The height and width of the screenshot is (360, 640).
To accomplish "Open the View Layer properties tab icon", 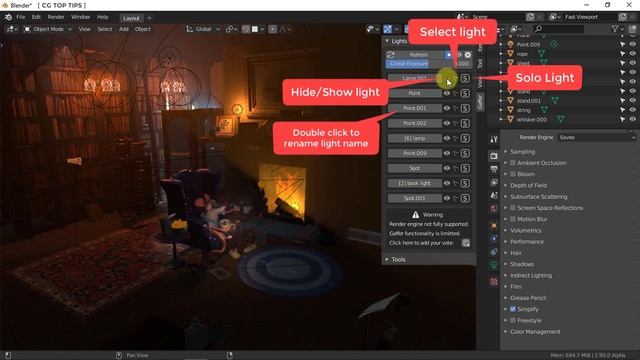I will pyautogui.click(x=494, y=182).
